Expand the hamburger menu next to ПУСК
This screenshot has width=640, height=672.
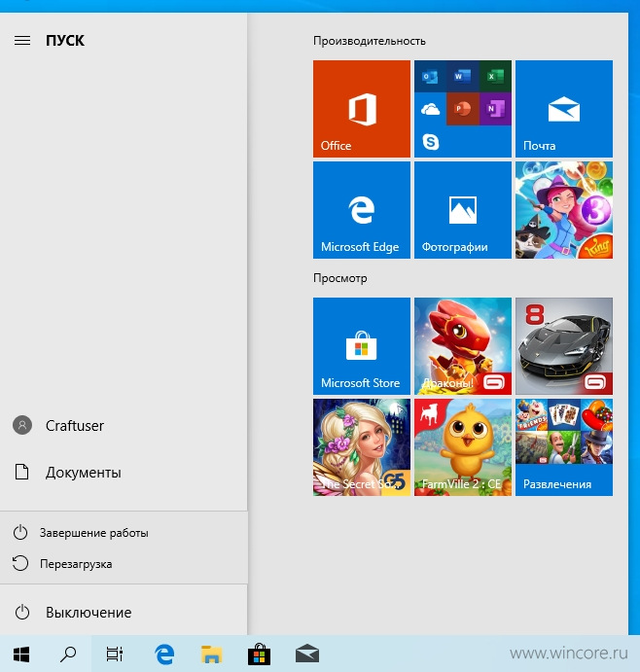pos(22,40)
